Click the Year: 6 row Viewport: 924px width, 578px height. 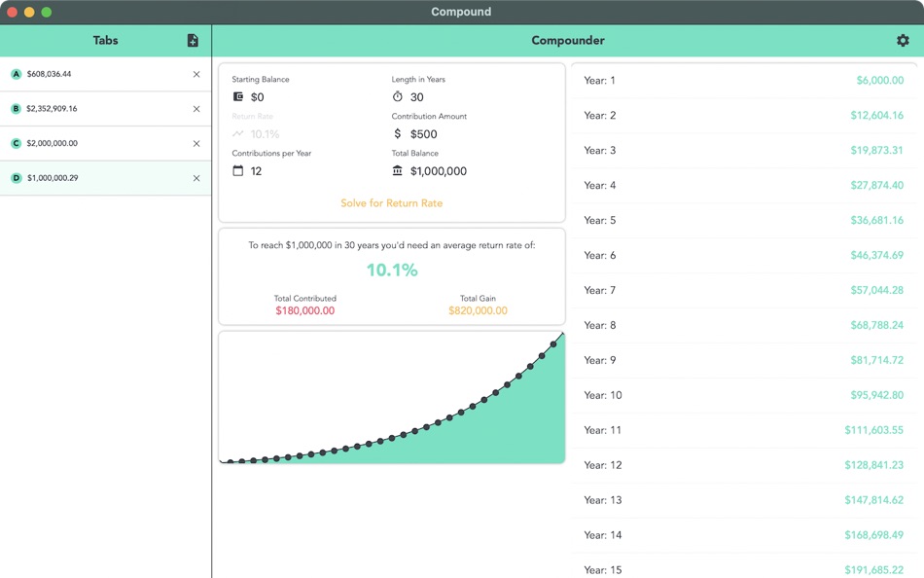[x=744, y=255]
